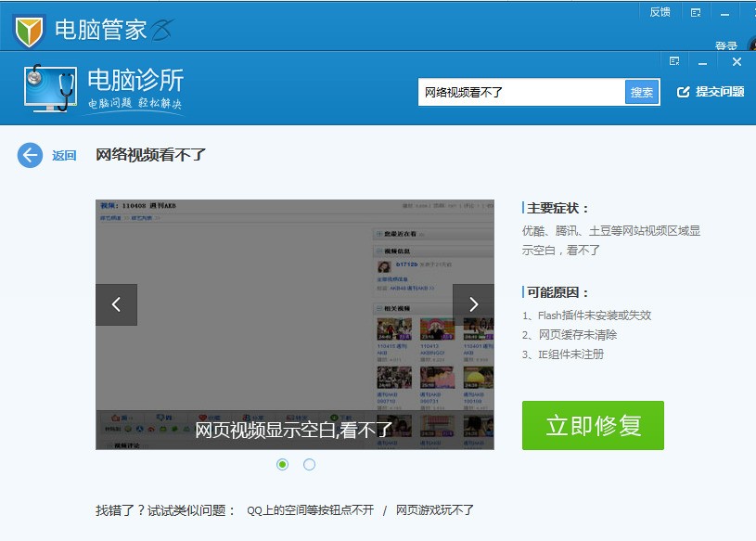
Task: Open the 反馈 feedback option
Action: (660, 10)
